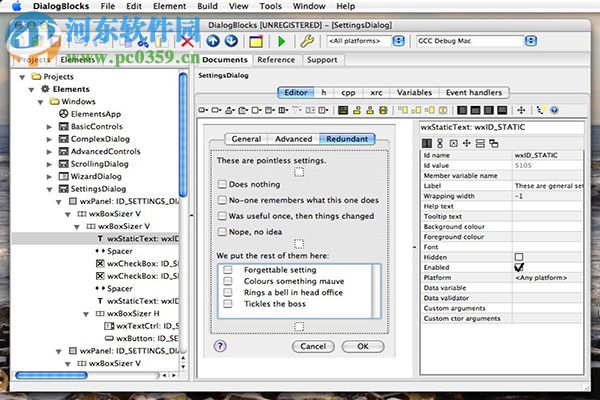
Task: Click the boxed X icon in properties toolbar
Action: [x=453, y=144]
